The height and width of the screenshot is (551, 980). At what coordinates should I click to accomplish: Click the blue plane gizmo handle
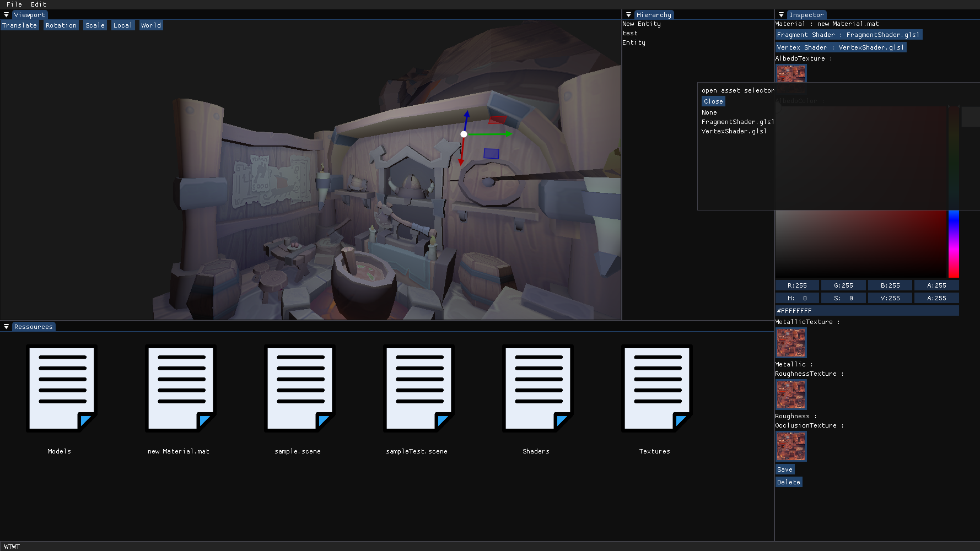(491, 154)
